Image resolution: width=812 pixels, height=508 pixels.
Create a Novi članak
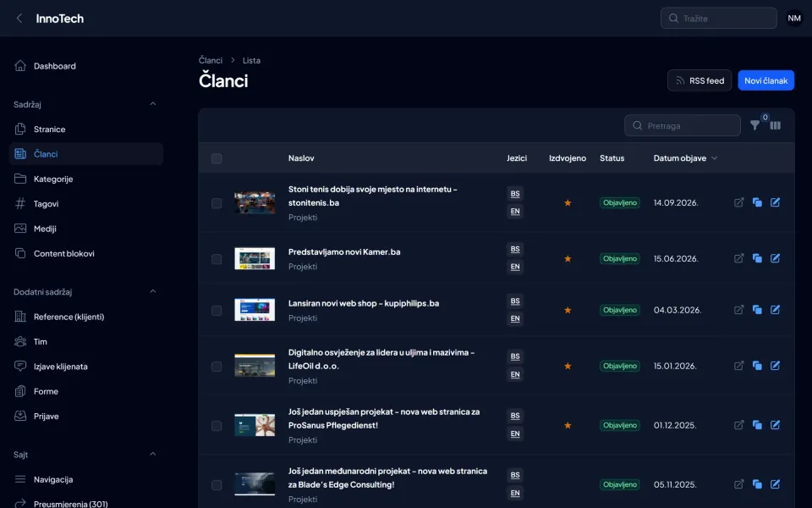click(766, 80)
